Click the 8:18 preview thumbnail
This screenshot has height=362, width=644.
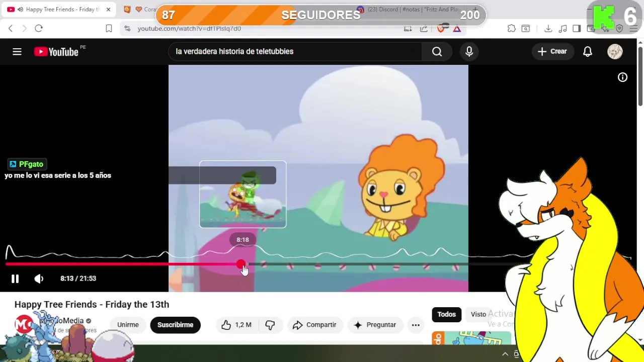click(x=243, y=194)
